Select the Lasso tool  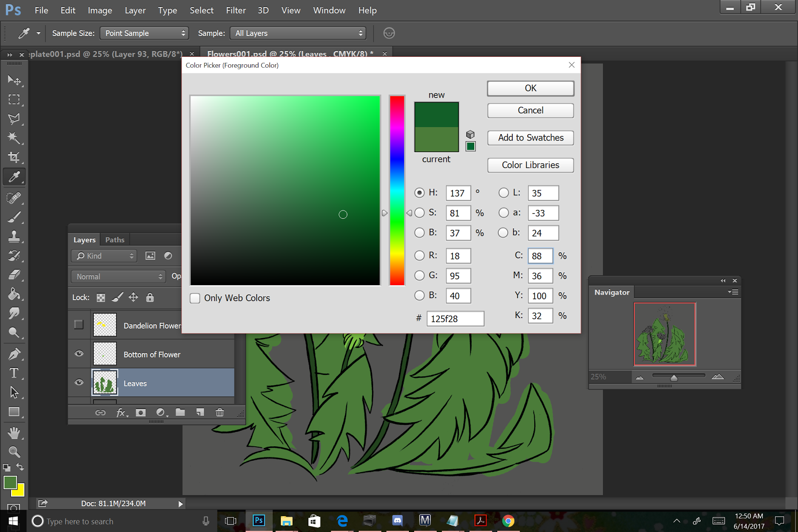(14, 119)
